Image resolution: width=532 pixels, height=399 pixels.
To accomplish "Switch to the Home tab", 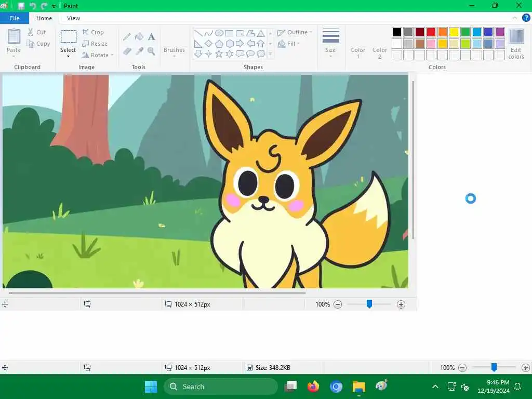I will [x=44, y=18].
